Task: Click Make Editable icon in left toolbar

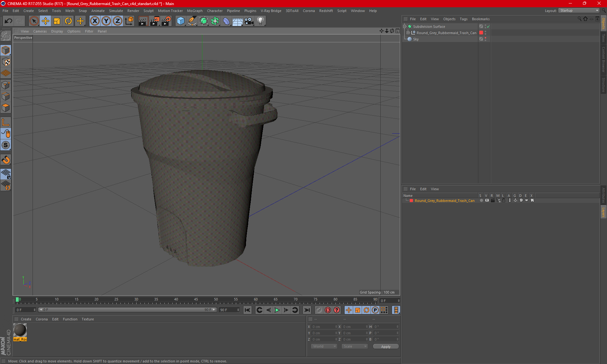Action: [x=6, y=36]
